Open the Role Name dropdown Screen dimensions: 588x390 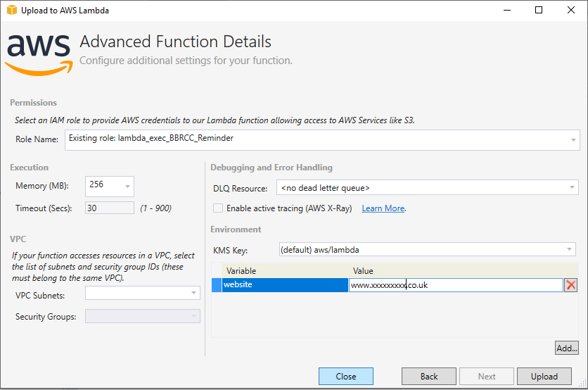click(322, 140)
